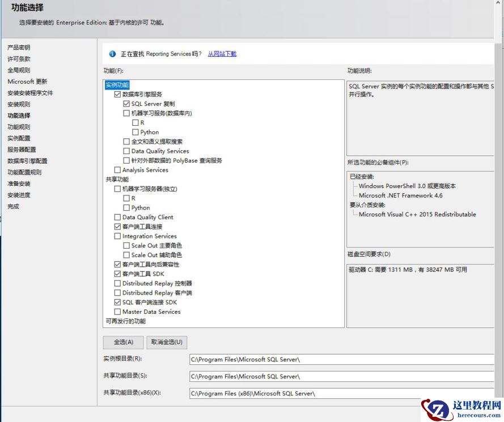
Task: Uncheck 客户端工具连接 checkbox
Action: 118,227
